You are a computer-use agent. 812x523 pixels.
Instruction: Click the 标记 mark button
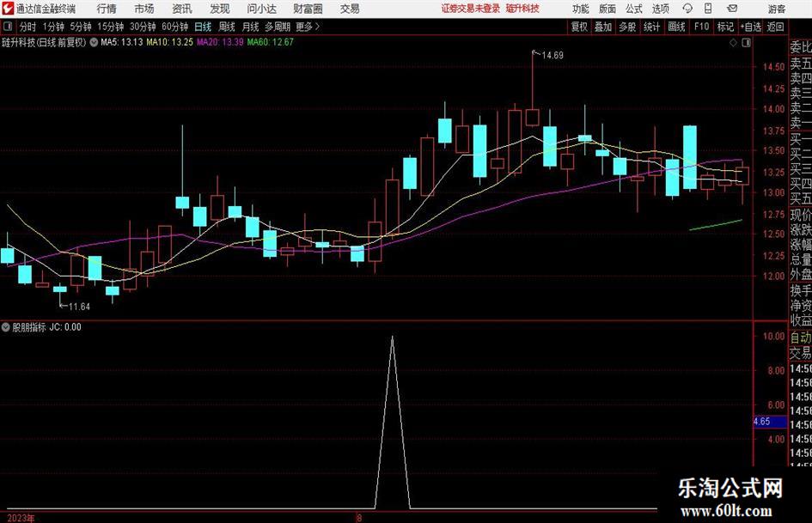[x=725, y=27]
